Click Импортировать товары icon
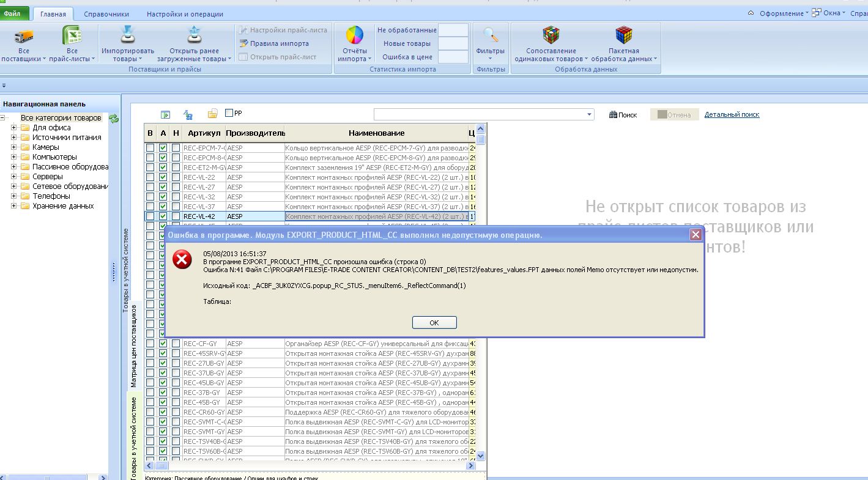 tap(128, 36)
